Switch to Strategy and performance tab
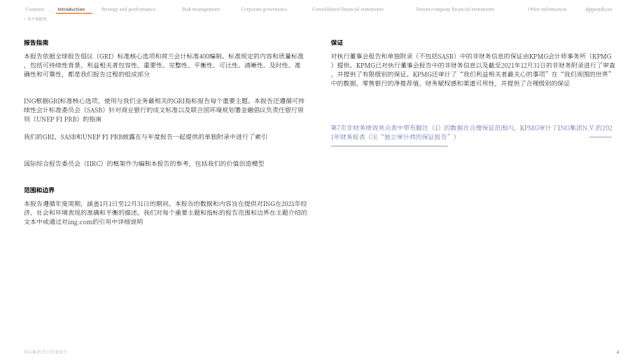 pyautogui.click(x=128, y=9)
